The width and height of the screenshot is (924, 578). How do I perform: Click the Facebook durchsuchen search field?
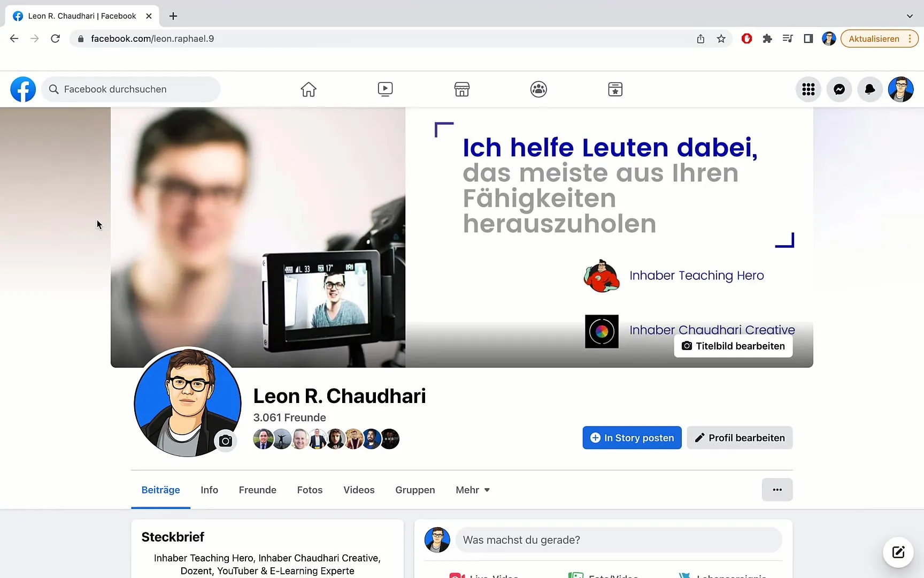[131, 89]
